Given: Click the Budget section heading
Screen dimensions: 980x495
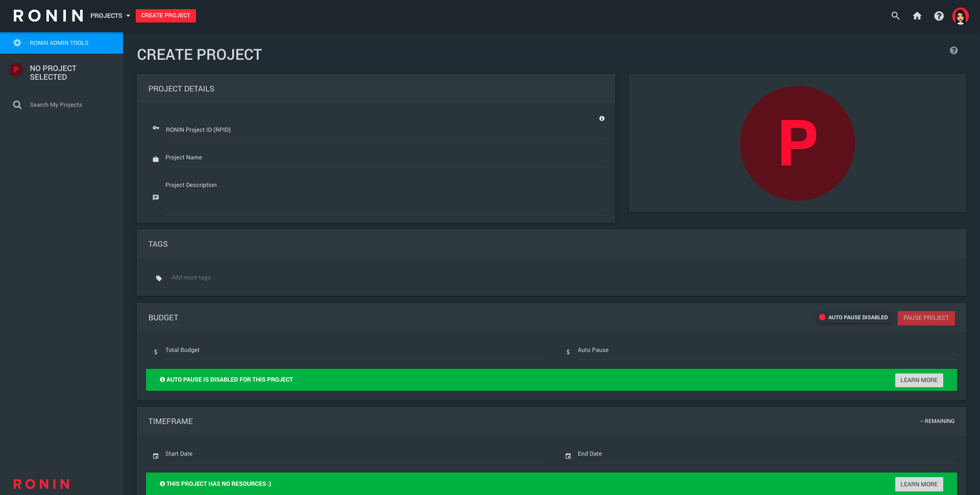Looking at the screenshot, I should [x=163, y=318].
